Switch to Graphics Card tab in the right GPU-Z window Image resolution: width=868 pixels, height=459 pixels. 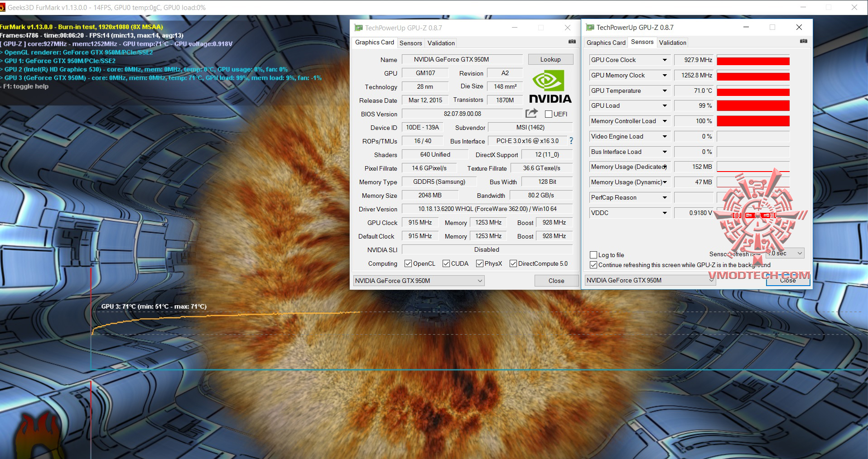coord(606,43)
